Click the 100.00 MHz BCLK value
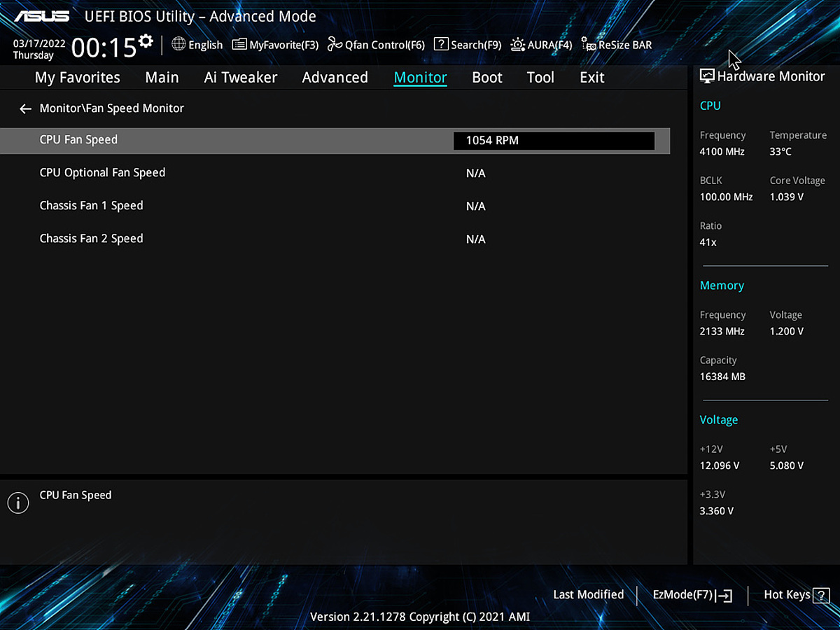 (726, 197)
